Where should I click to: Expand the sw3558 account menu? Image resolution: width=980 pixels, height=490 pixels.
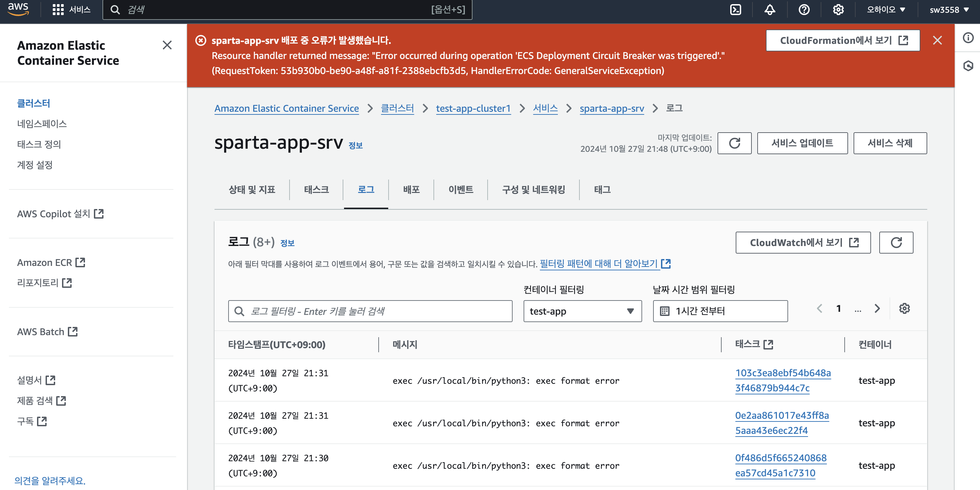click(949, 10)
